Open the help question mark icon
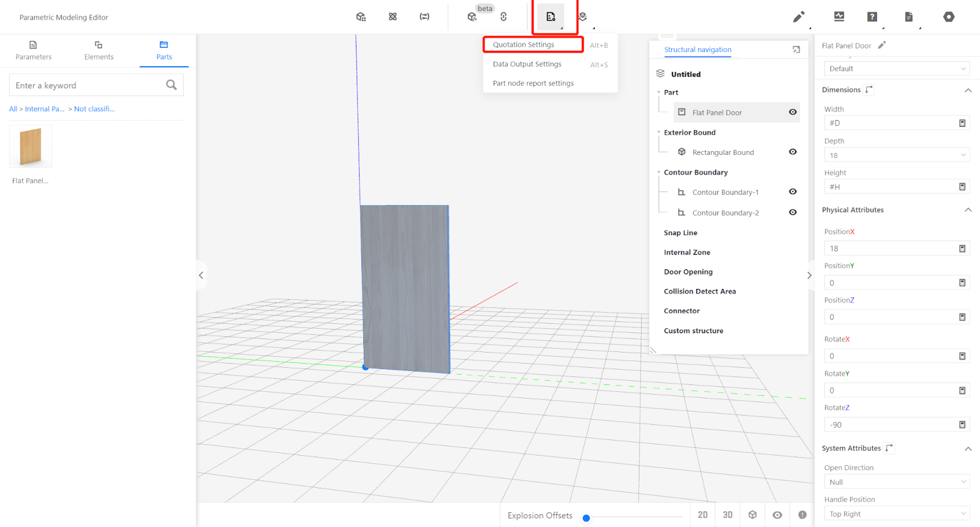 click(872, 17)
